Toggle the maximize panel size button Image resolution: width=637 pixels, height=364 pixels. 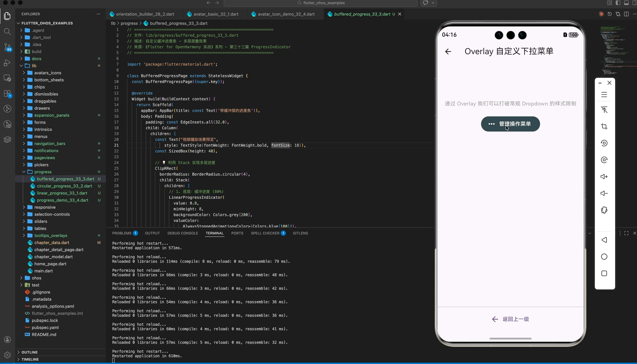tap(626, 233)
